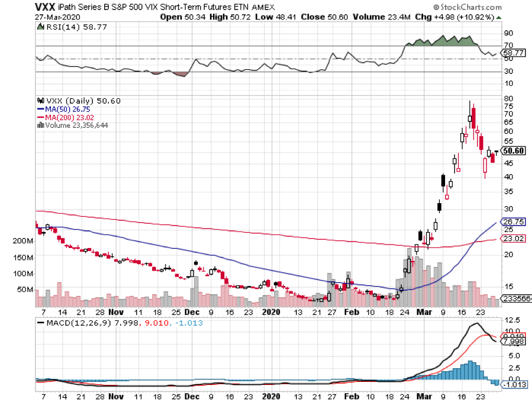Image resolution: width=532 pixels, height=402 pixels.
Task: Click Mar on the MACD panel date axis
Action: [x=424, y=397]
